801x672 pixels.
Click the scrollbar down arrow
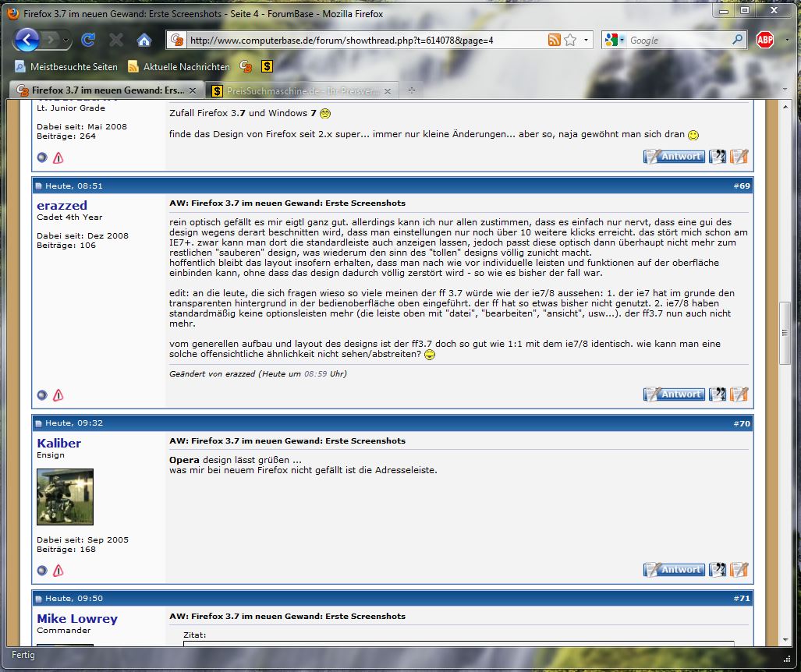click(785, 640)
